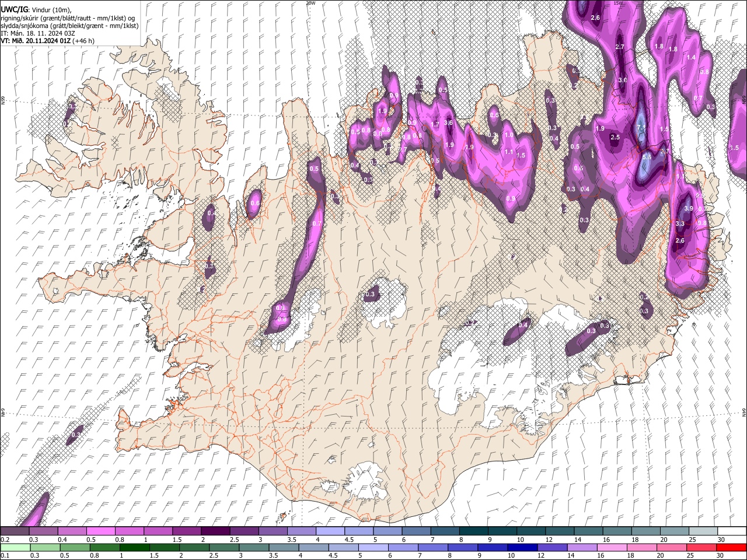The width and height of the screenshot is (747, 560).
Task: Click the 7.1 snowfall maximum label
Action: click(x=641, y=127)
